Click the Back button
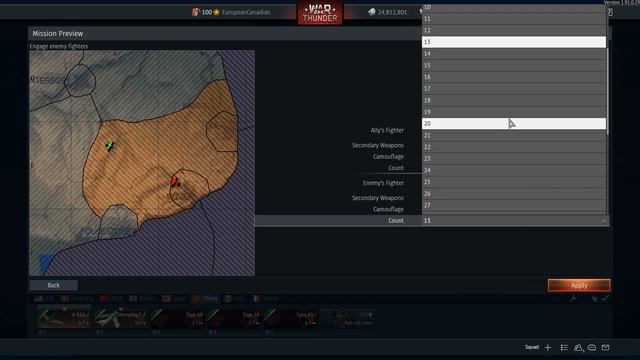This screenshot has width=640, height=360. click(x=53, y=285)
